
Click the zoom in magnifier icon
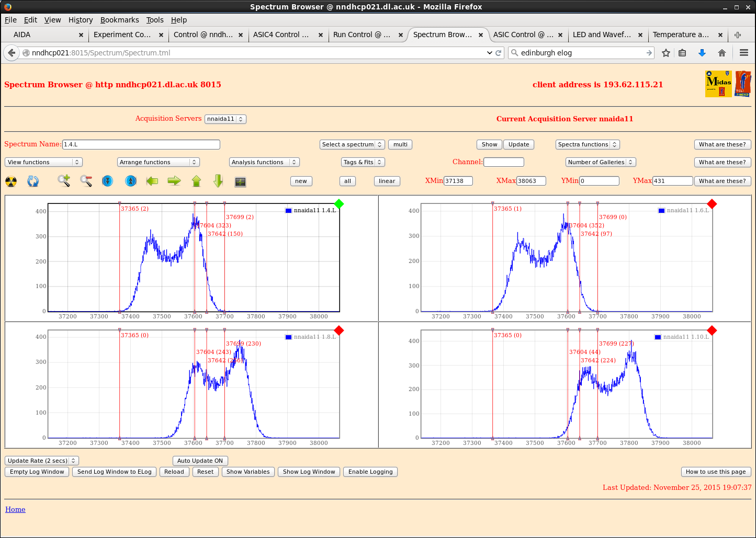point(64,181)
